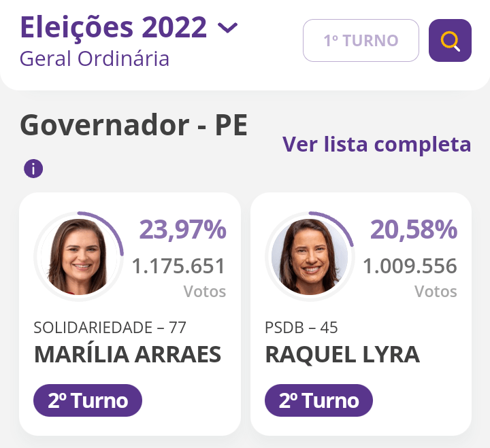
Task: Click the 1.175.651 votes count
Action: tap(178, 266)
